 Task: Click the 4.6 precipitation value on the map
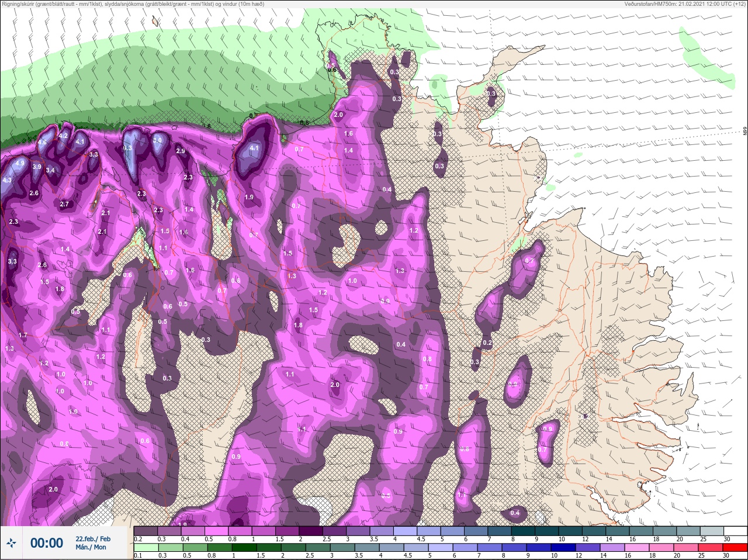43,142
